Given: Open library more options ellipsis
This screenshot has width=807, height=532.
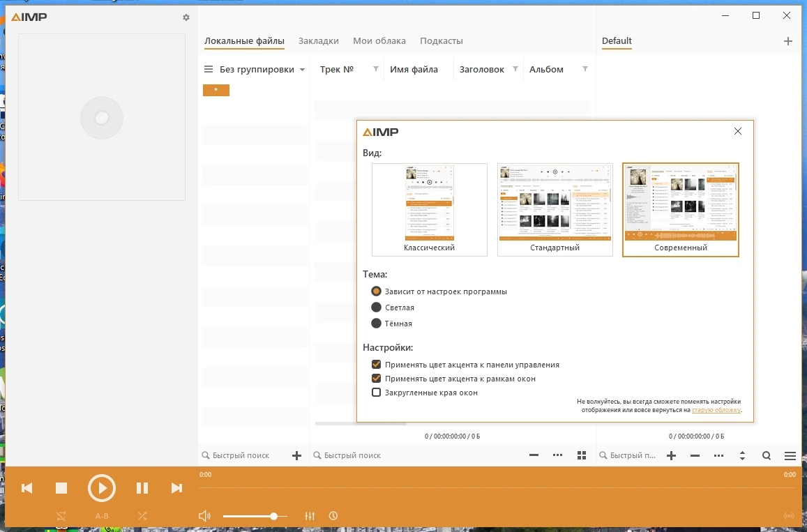Looking at the screenshot, I should tap(557, 455).
